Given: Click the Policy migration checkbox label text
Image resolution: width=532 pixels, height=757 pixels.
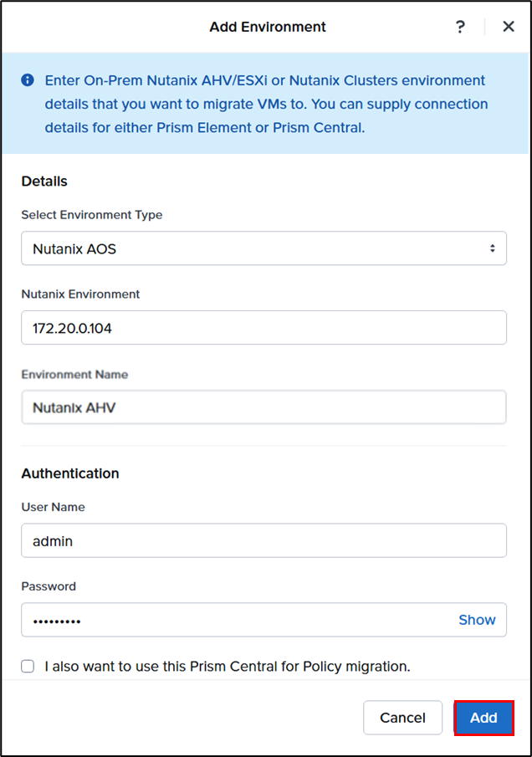Looking at the screenshot, I should pos(227,667).
